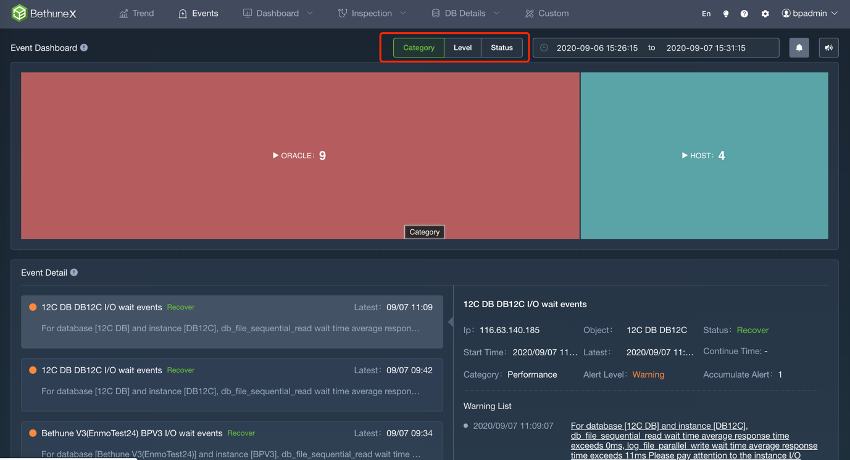Toggle the alert sound speaker icon
The height and width of the screenshot is (460, 850).
828,48
